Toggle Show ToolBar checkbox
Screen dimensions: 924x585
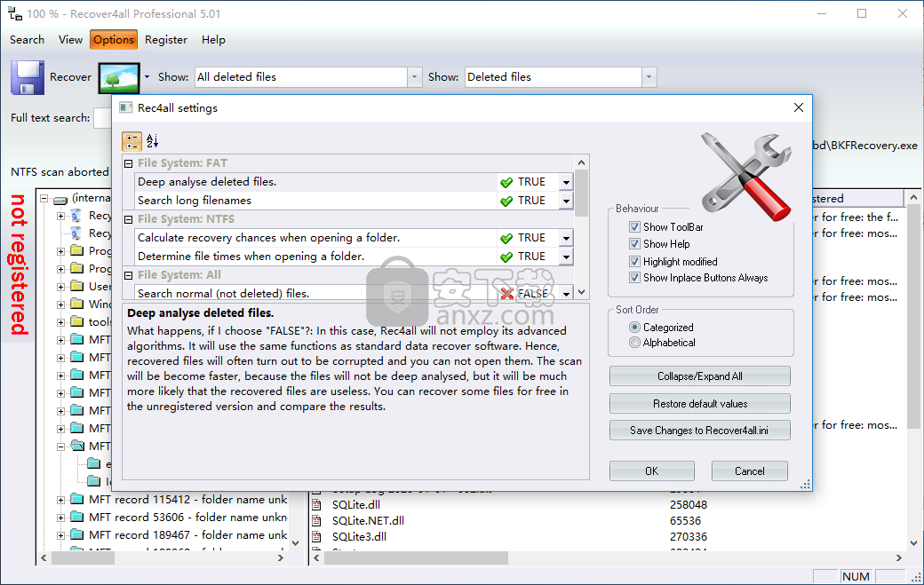[x=634, y=227]
